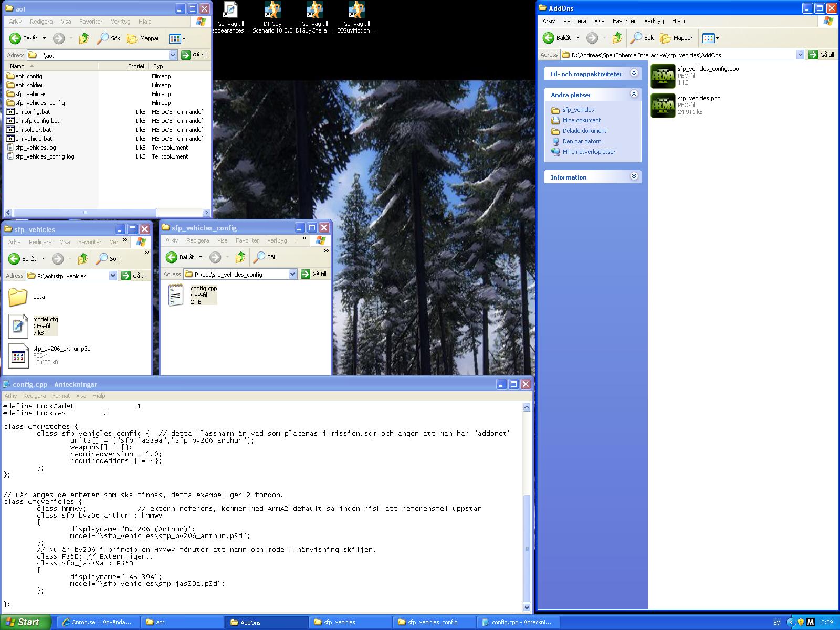Open model.cfg file icon
The height and width of the screenshot is (630, 840).
tap(18, 326)
